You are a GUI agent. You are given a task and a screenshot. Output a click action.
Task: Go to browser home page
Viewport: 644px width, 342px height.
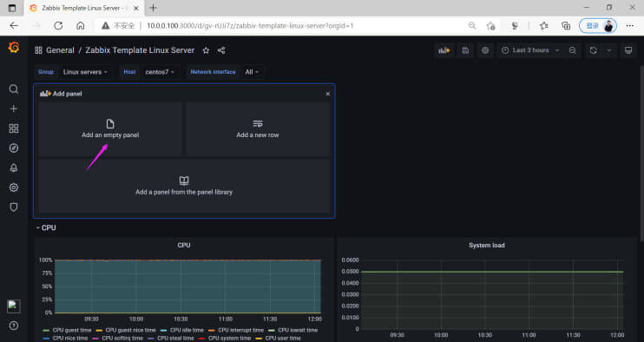coord(81,25)
